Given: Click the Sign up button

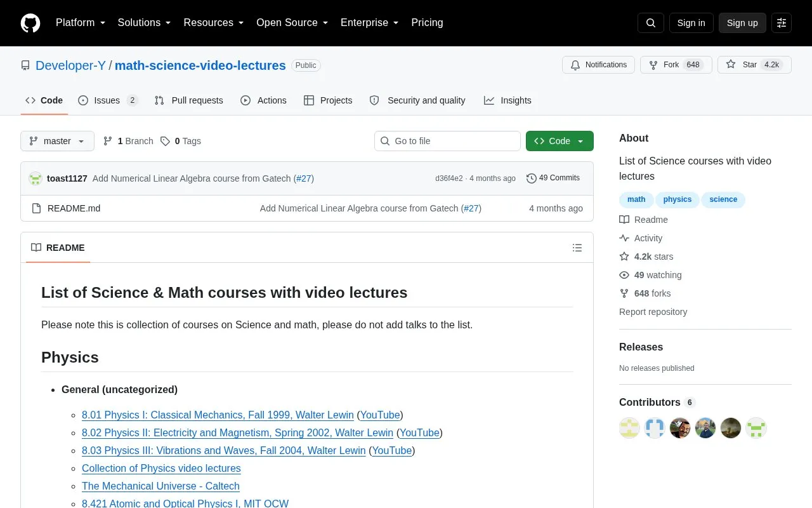Looking at the screenshot, I should [x=742, y=23].
